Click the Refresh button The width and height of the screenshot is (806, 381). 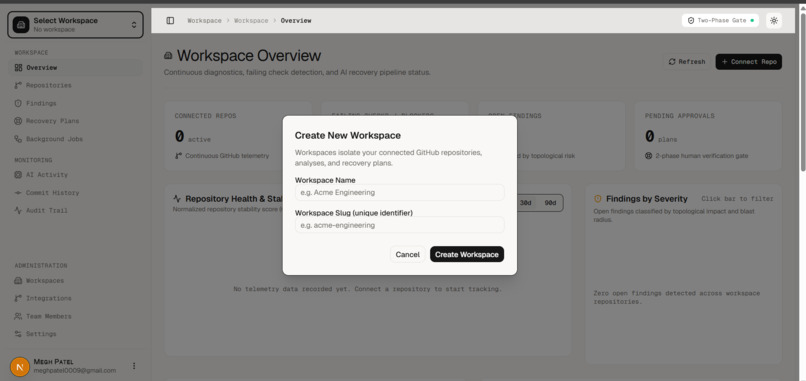coord(687,62)
